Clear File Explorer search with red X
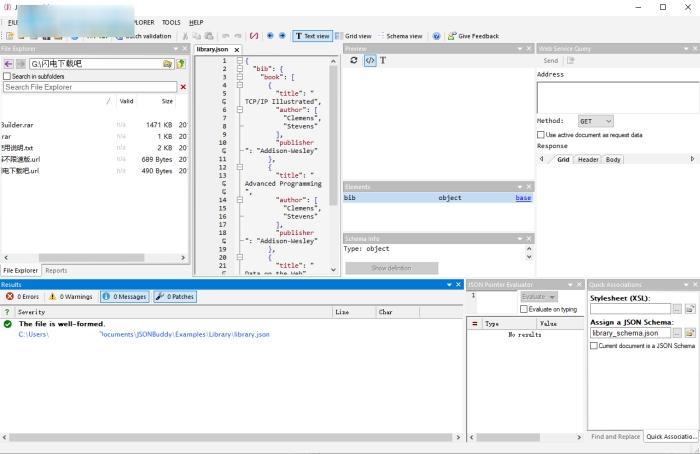The height and width of the screenshot is (454, 700). pyautogui.click(x=183, y=87)
